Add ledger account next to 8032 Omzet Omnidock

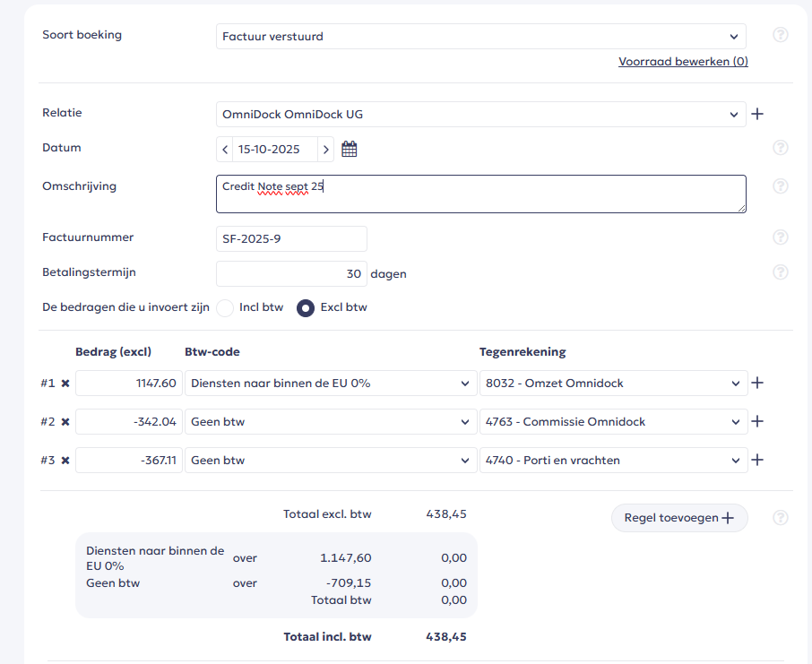(757, 384)
